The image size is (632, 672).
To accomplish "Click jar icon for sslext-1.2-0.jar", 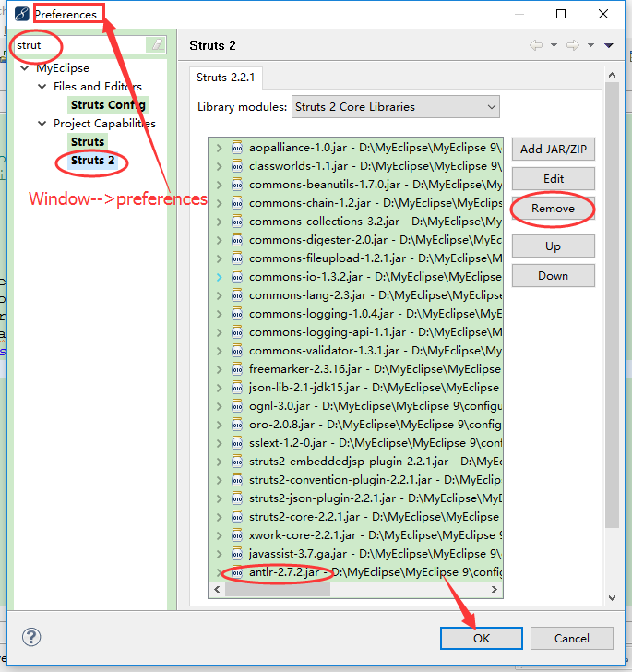I will (237, 443).
